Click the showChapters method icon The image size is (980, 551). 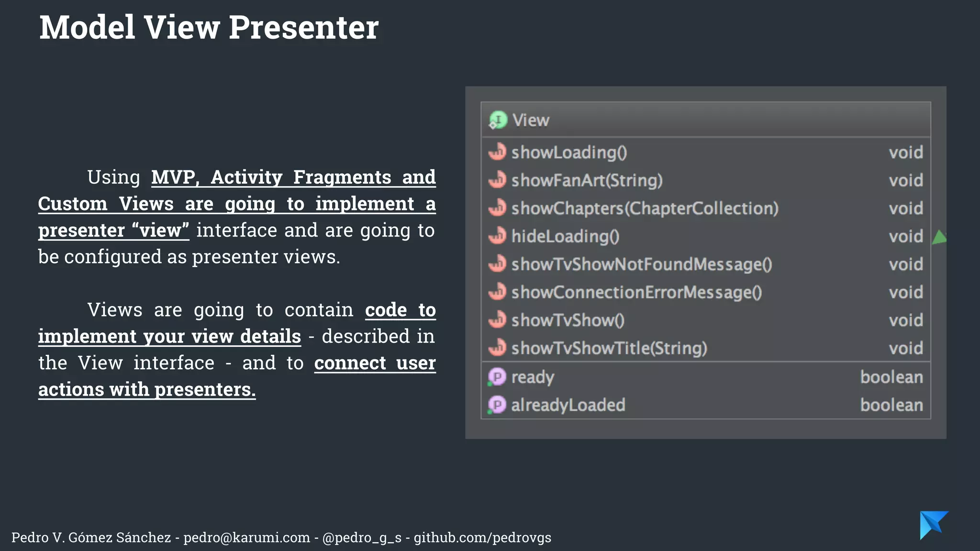click(497, 208)
